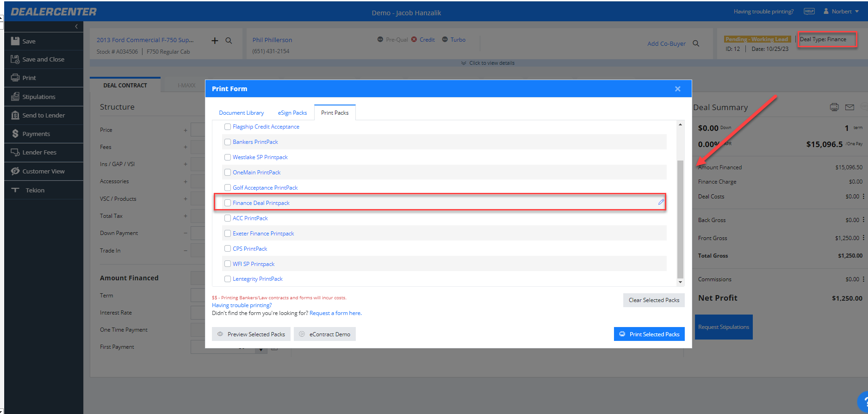Open the Turbo status indicator
This screenshot has width=868, height=414.
pos(454,40)
